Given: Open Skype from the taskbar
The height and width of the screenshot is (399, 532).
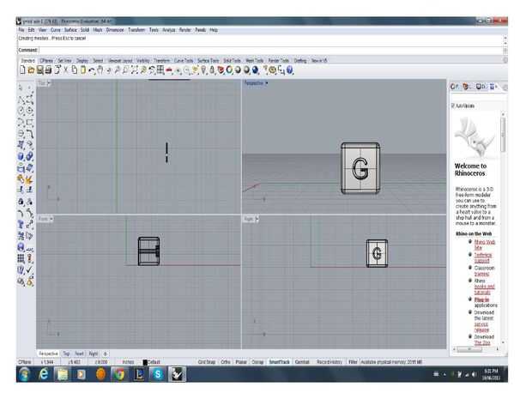Looking at the screenshot, I should tap(157, 375).
